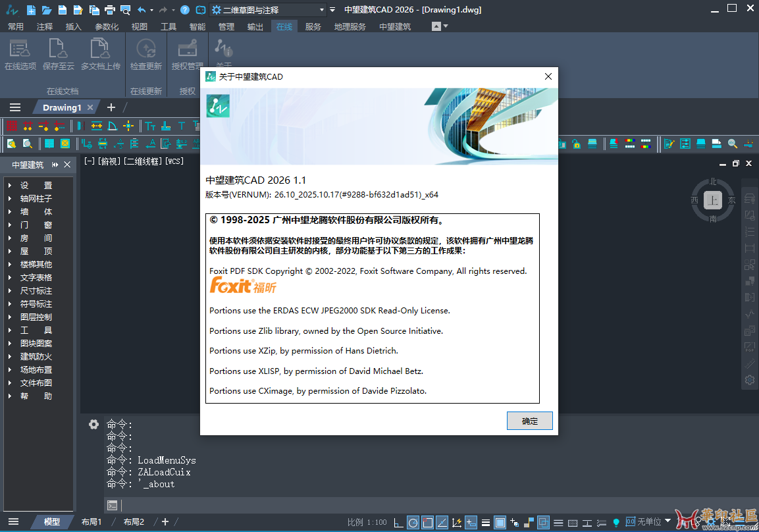Click the blue Help question mark icon
The height and width of the screenshot is (532, 759).
coord(185,10)
